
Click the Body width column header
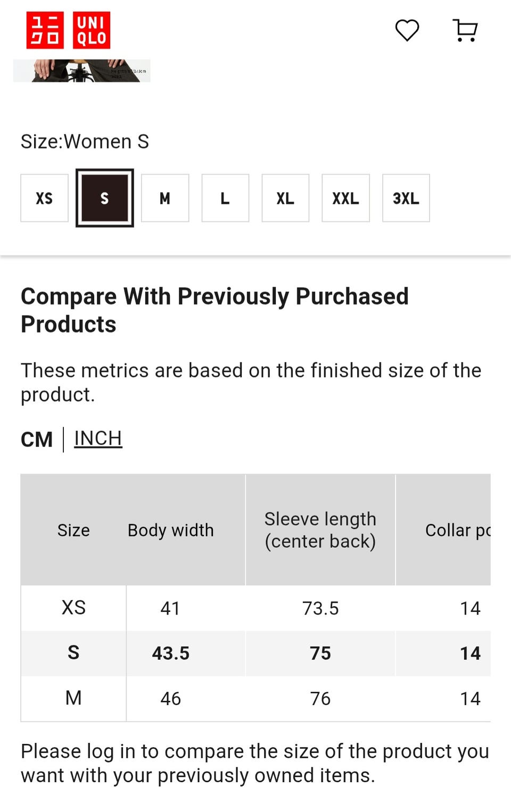point(170,530)
